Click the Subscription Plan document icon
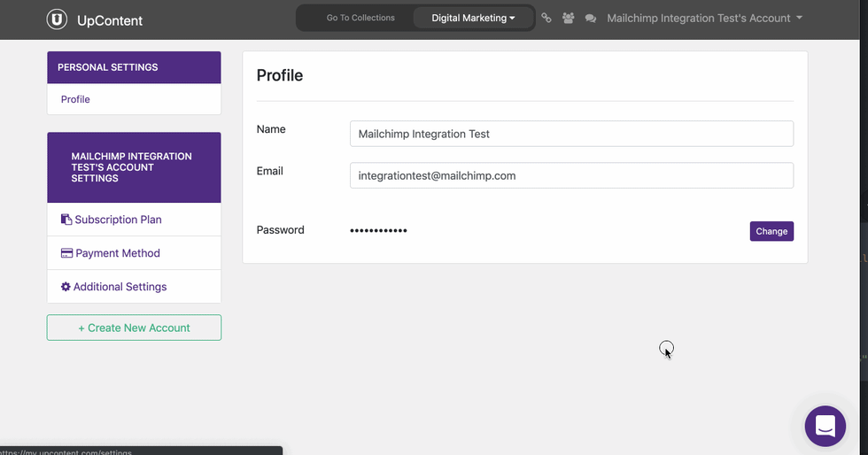Viewport: 868px width, 455px height. pyautogui.click(x=66, y=220)
